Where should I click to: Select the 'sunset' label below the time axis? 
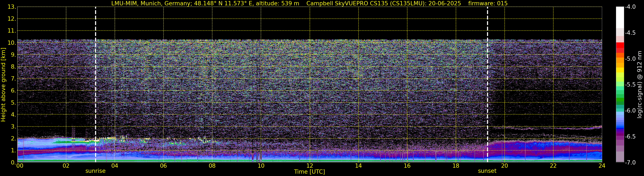(x=487, y=171)
